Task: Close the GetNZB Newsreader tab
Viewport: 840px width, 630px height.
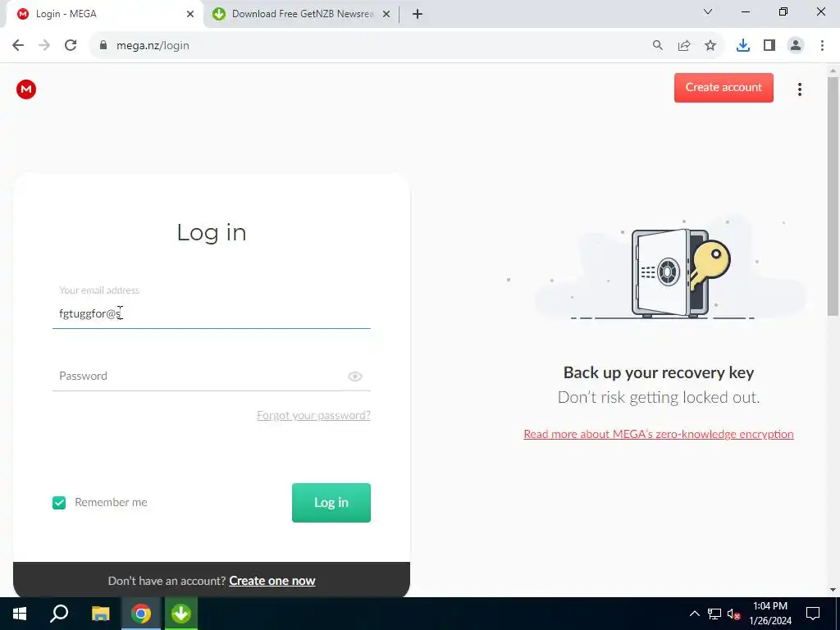Action: (x=386, y=15)
